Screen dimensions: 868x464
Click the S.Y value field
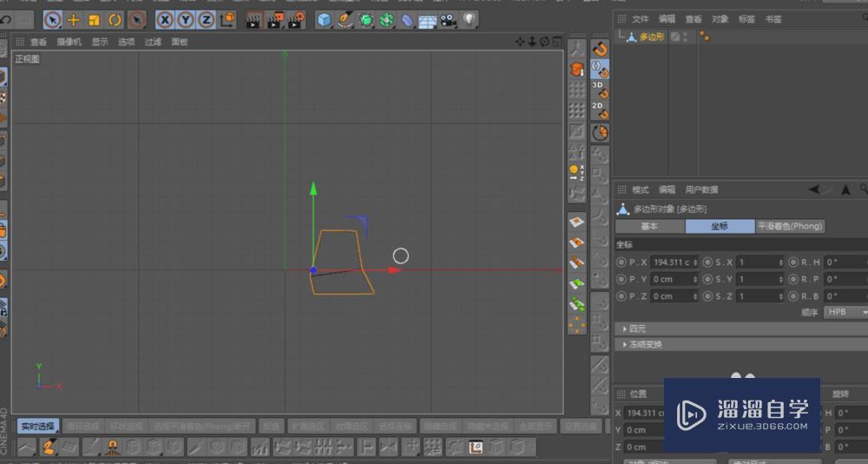coord(760,280)
